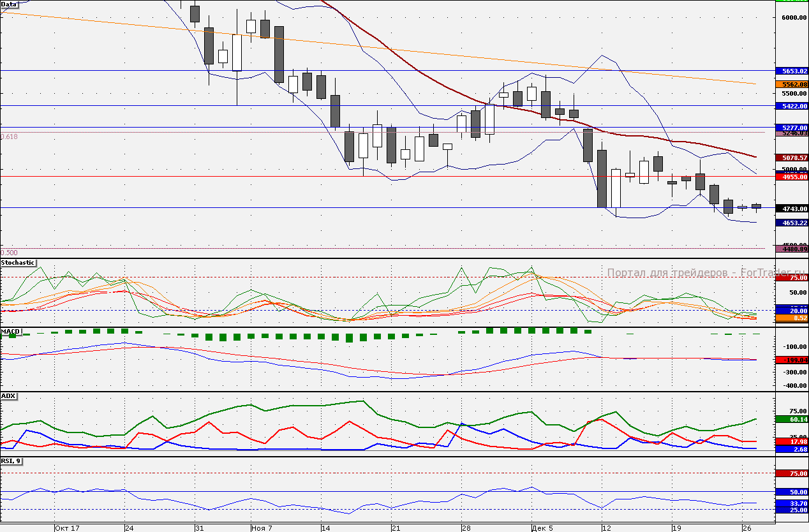Image resolution: width=809 pixels, height=532 pixels.
Task: Click the 19 date label
Action: (x=676, y=528)
